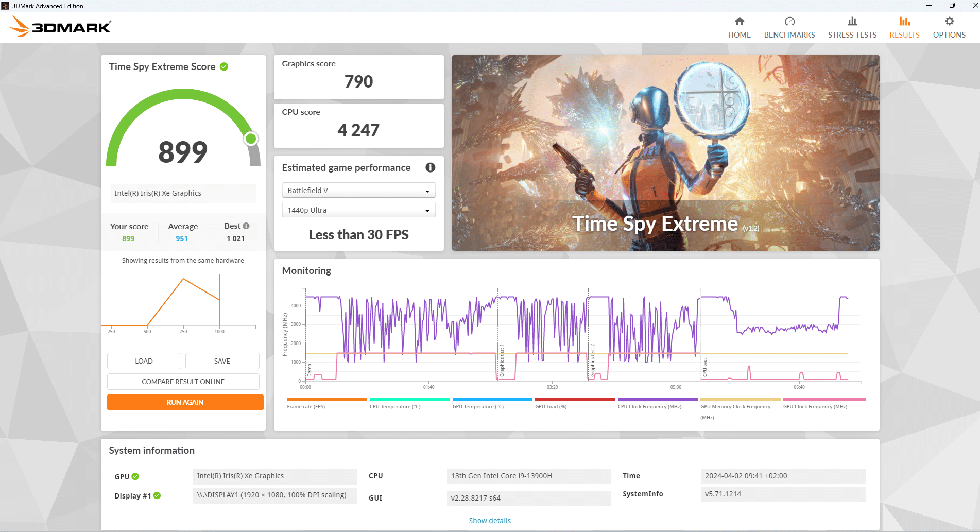
Task: Click the SystemInfo version field v5.71.1214
Action: coord(783,494)
